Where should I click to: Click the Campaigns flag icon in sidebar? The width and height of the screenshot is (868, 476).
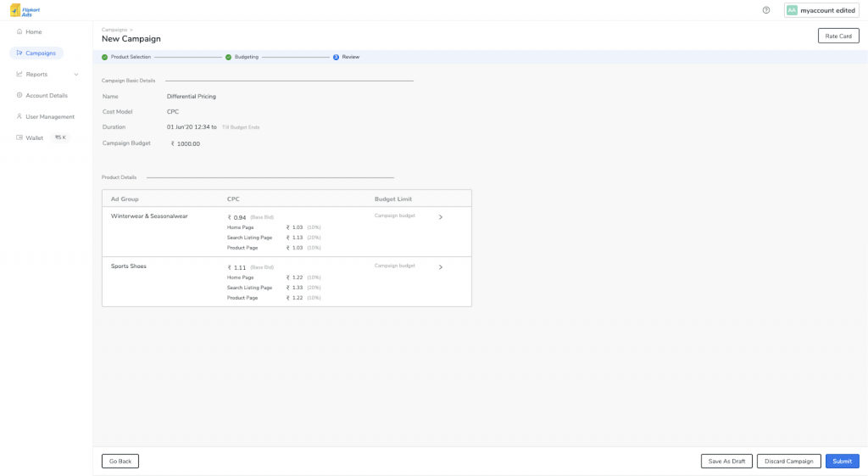click(x=19, y=53)
